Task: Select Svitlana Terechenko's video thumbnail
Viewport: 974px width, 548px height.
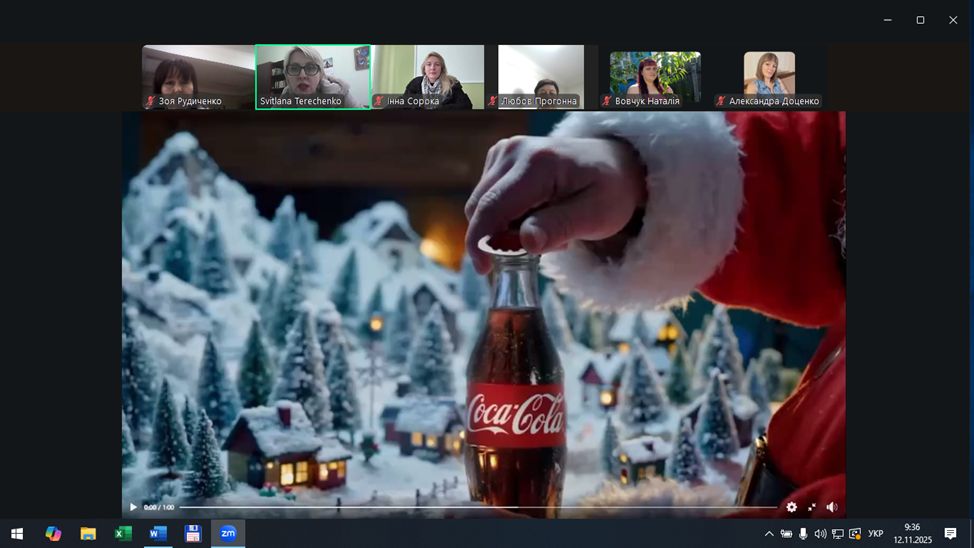Action: click(x=313, y=76)
